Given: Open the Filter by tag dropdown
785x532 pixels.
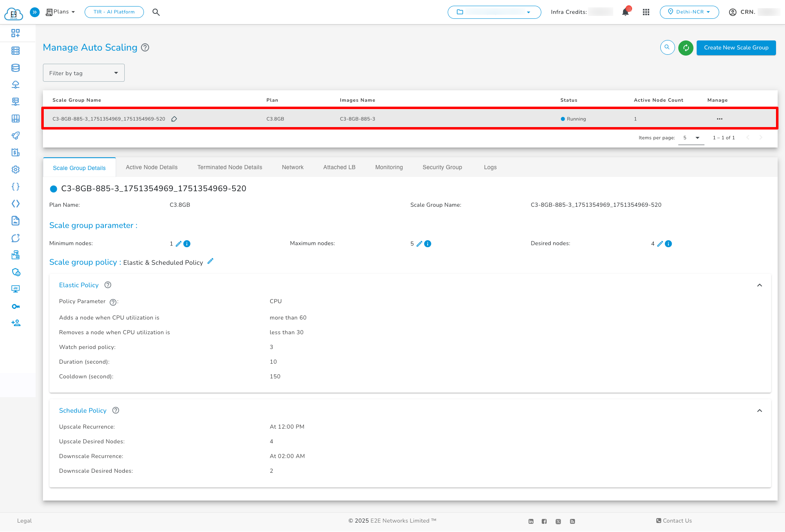Looking at the screenshot, I should tap(83, 73).
